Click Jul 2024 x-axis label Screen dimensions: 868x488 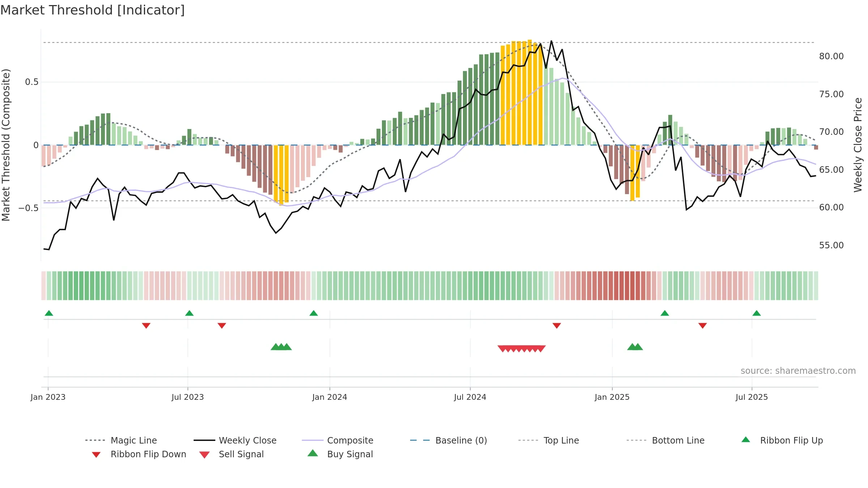[470, 397]
